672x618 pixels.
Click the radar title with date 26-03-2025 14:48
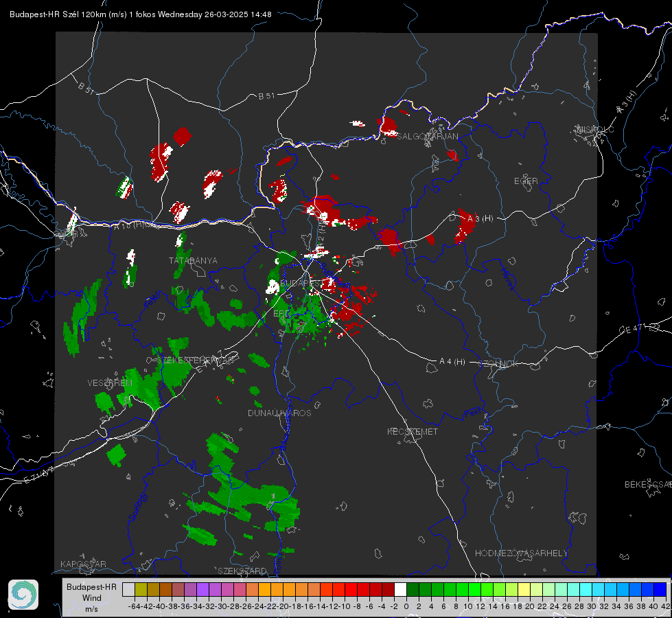click(x=141, y=14)
